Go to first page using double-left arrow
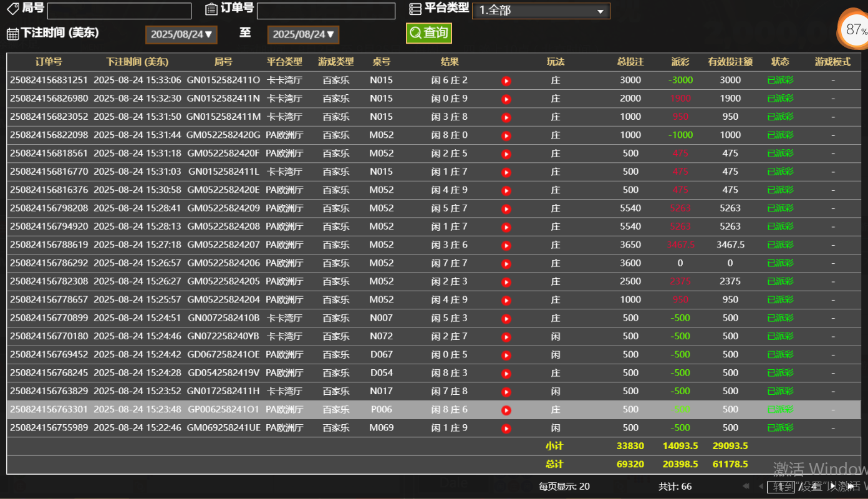Image resolution: width=868 pixels, height=499 pixels. tap(746, 487)
